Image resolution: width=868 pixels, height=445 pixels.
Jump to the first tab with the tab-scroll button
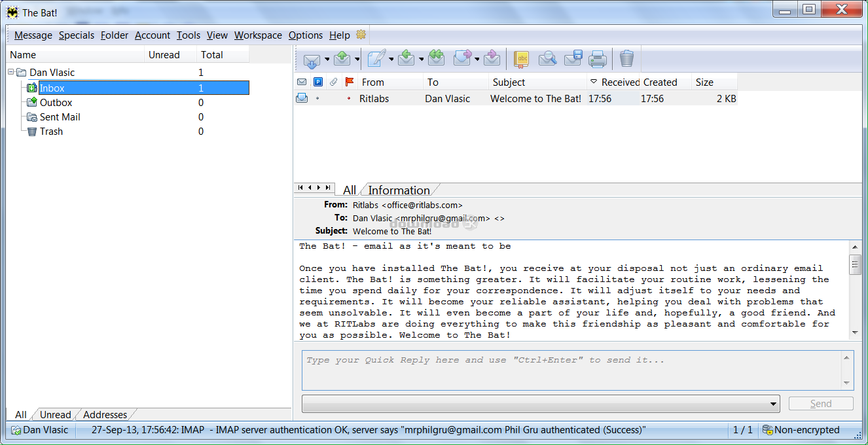point(300,188)
